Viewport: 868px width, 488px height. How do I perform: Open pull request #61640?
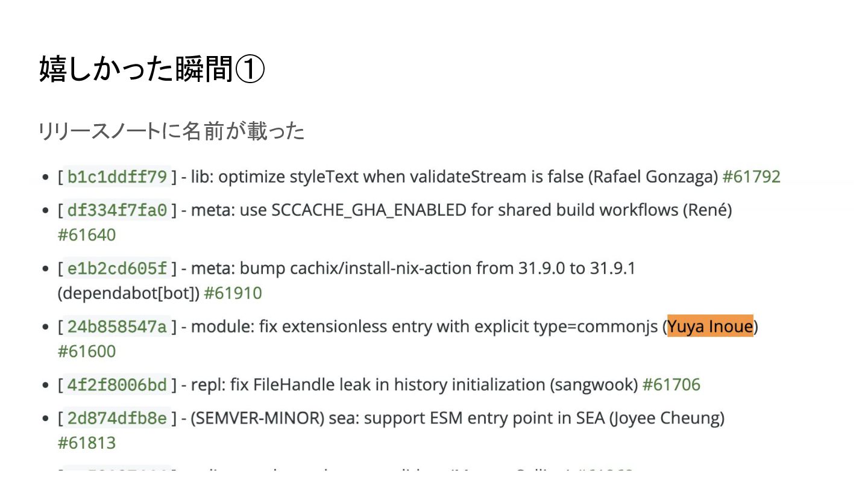(x=87, y=235)
